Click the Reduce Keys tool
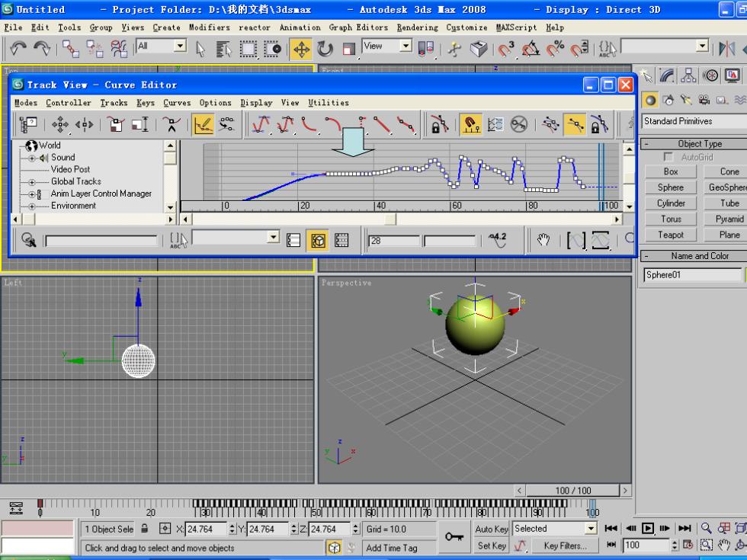The width and height of the screenshot is (747, 560). click(x=227, y=125)
